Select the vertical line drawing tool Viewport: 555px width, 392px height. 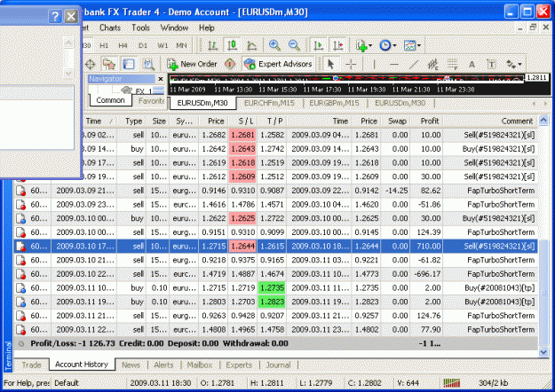(374, 64)
